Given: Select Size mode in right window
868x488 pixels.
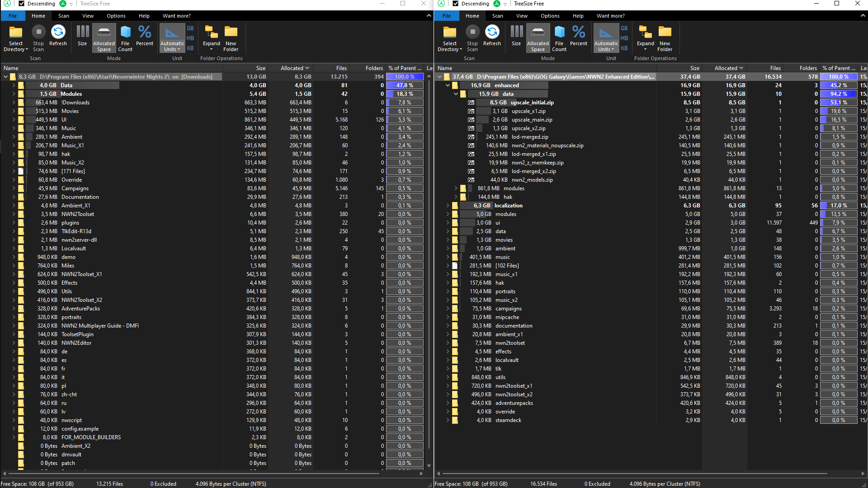Looking at the screenshot, I should tap(516, 36).
